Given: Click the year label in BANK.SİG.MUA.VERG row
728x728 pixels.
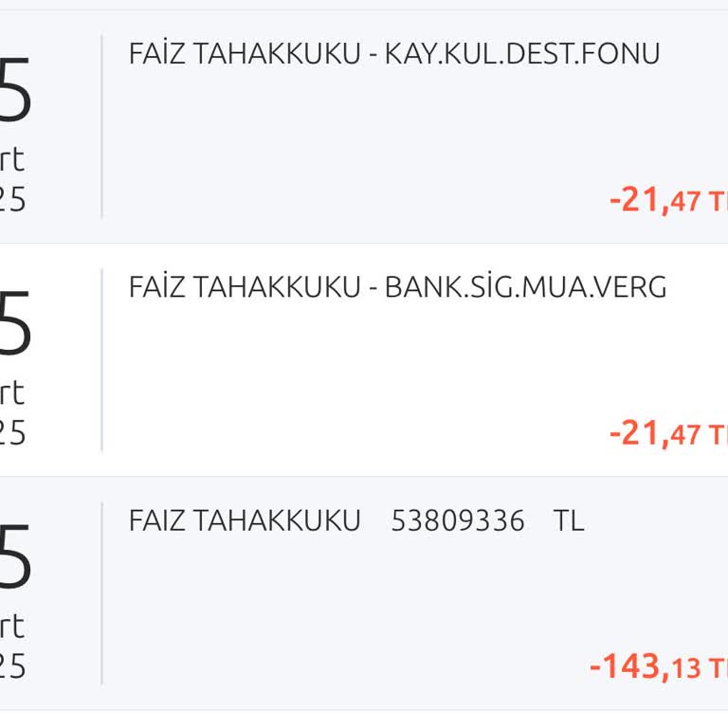Looking at the screenshot, I should click(x=12, y=432).
